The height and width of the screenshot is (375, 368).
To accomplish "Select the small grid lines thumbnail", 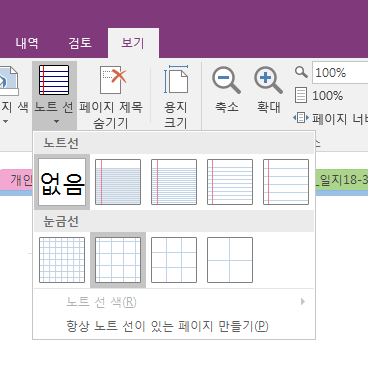I will (62, 260).
